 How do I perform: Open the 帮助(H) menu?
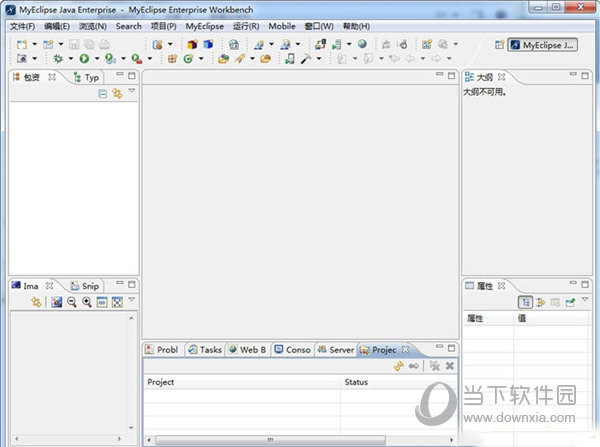pyautogui.click(x=356, y=26)
